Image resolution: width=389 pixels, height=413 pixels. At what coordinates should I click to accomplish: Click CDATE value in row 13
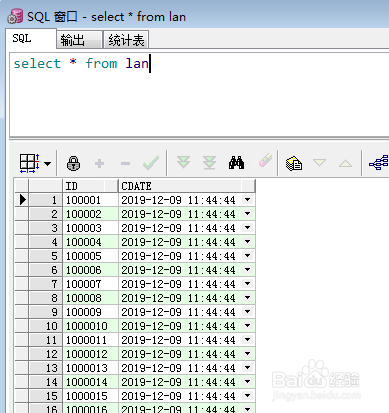click(178, 368)
